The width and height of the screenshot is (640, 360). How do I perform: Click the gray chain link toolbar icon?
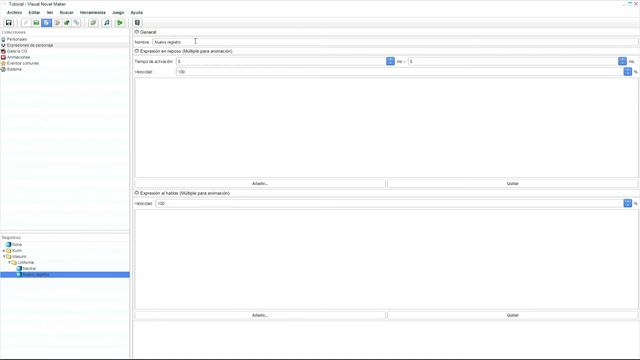76,23
